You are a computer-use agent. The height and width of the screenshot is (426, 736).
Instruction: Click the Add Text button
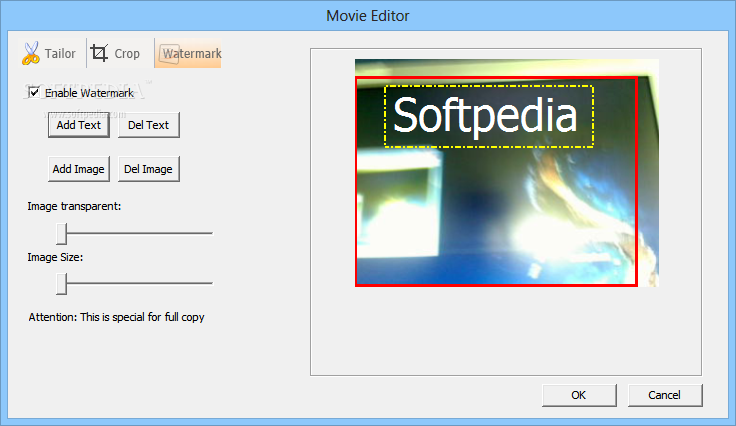point(79,125)
